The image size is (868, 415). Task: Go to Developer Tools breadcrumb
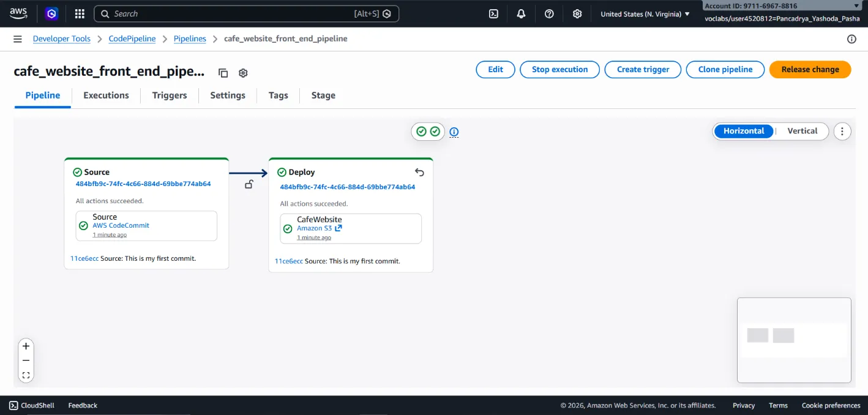pos(61,39)
